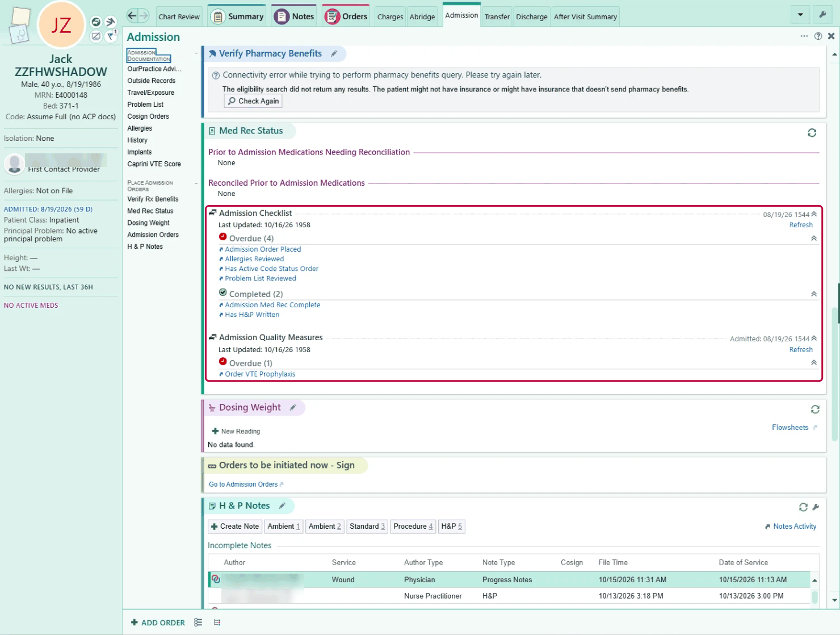
Task: Click the pencil icon beside H & P Notes
Action: [x=282, y=506]
